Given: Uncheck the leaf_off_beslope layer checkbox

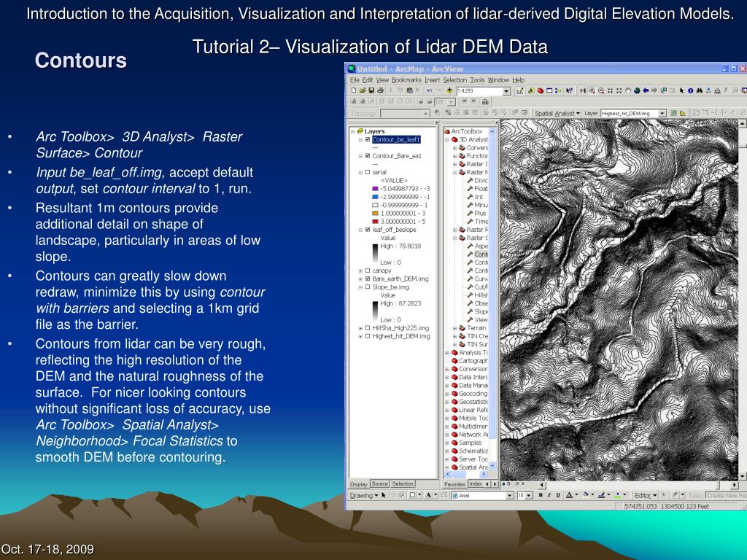Looking at the screenshot, I should 368,230.
